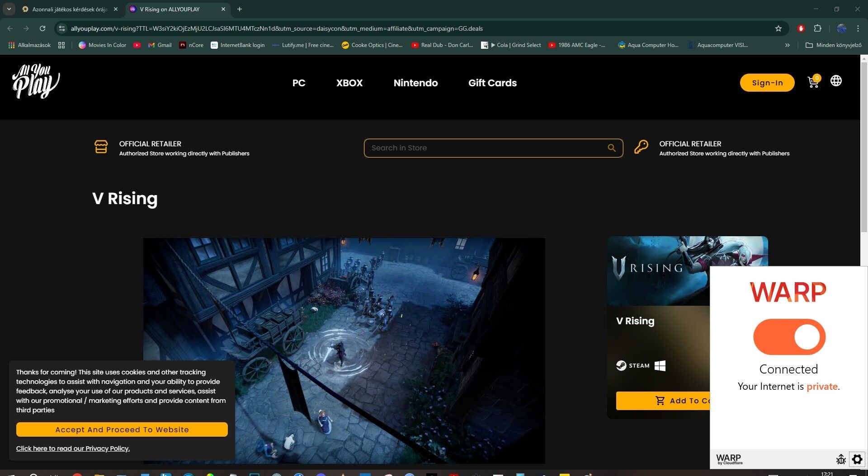Open Chrome profile avatar
This screenshot has width=868, height=476.
841,28
